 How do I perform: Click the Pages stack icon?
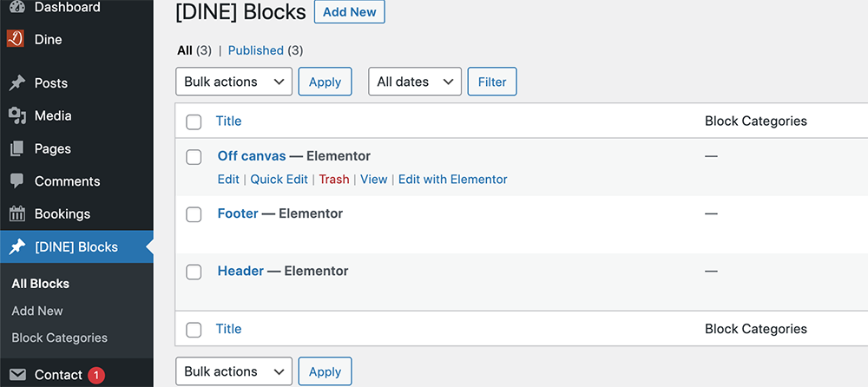(x=17, y=148)
